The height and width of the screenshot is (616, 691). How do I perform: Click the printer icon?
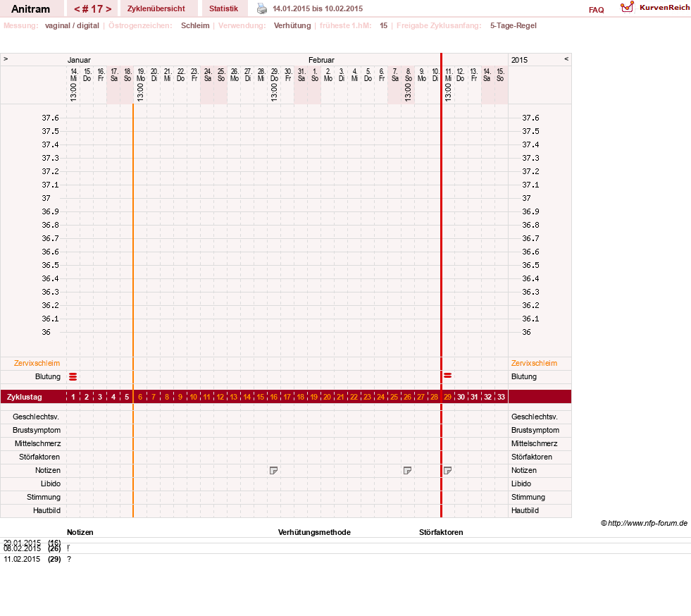[x=262, y=8]
